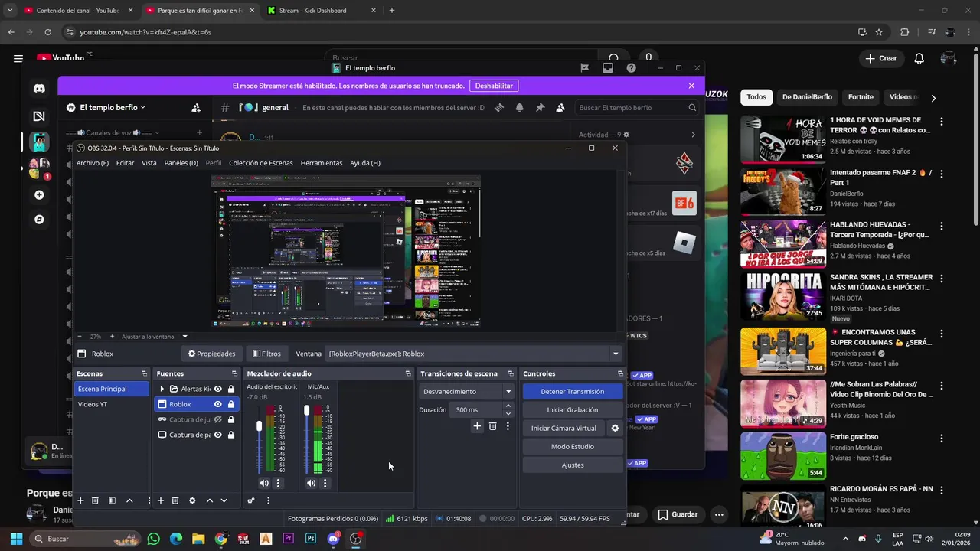Delete the selected scene with trash icon
The image size is (980, 551).
click(95, 500)
